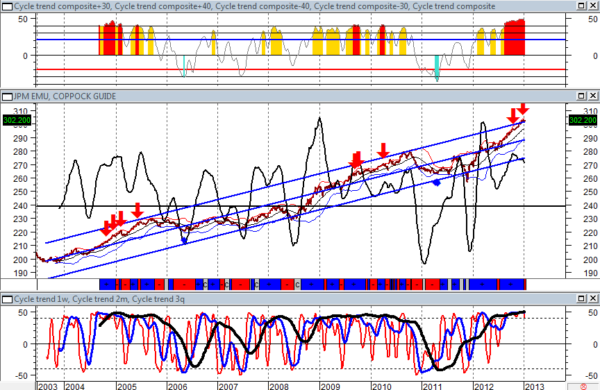This screenshot has width=600, height=390.
Task: Click the 302.200 price tag on left axis
Action: (x=17, y=120)
